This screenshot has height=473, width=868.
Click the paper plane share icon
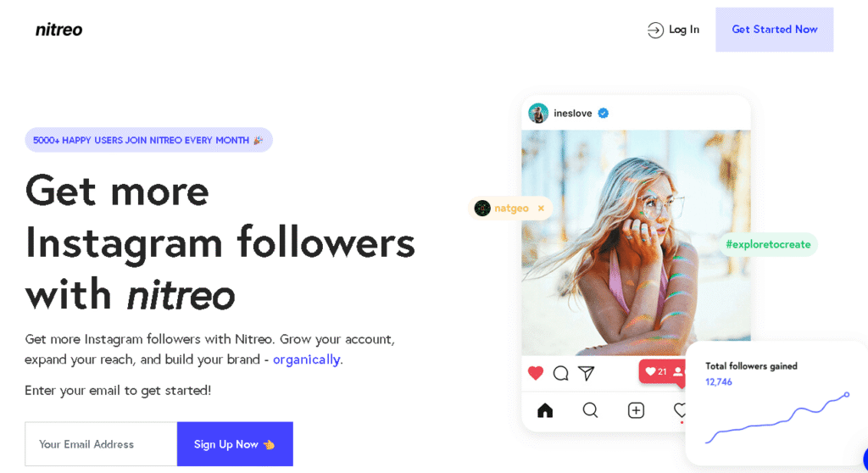point(587,373)
